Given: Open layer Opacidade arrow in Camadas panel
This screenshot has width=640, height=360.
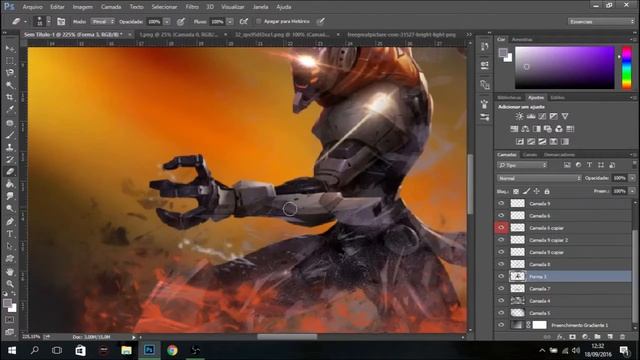Looking at the screenshot, I should coord(632,178).
